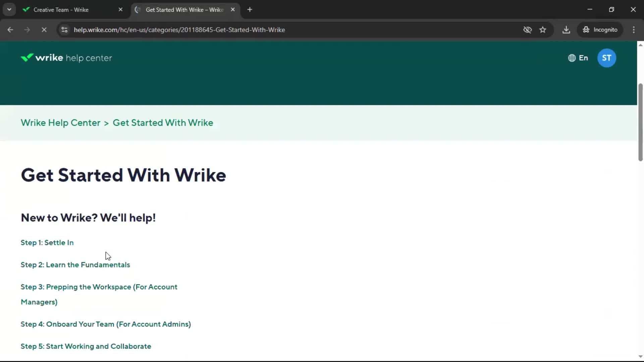Open site information icon in address bar
This screenshot has height=362, width=644.
64,30
